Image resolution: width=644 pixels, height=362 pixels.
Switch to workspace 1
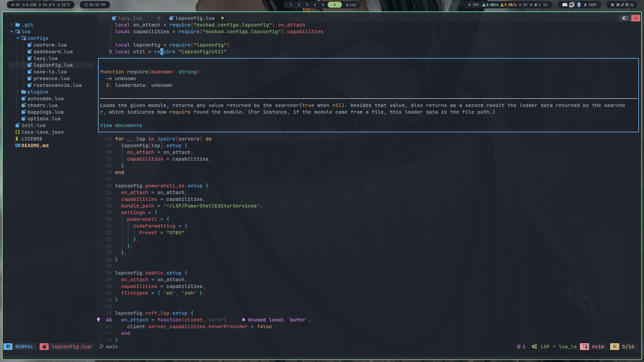point(291,5)
